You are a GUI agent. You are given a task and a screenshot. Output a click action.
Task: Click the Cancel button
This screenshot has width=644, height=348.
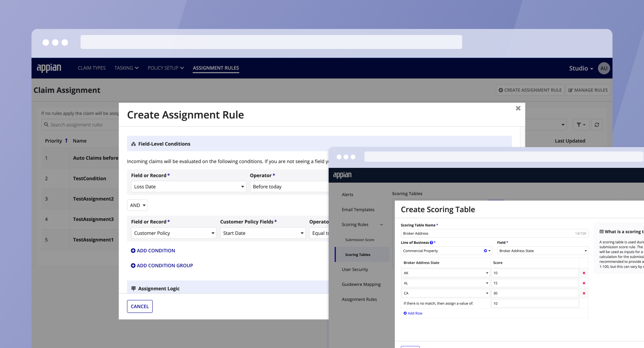140,306
